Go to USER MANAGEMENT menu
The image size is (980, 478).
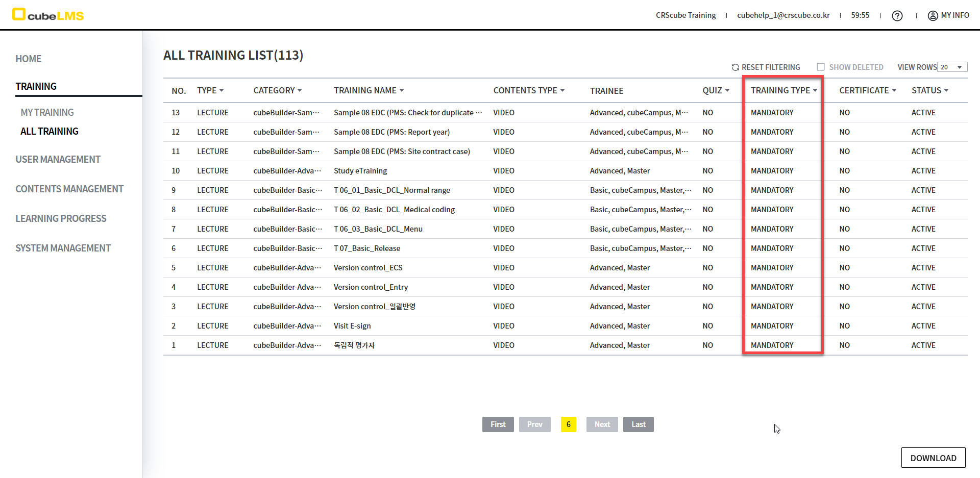[58, 159]
